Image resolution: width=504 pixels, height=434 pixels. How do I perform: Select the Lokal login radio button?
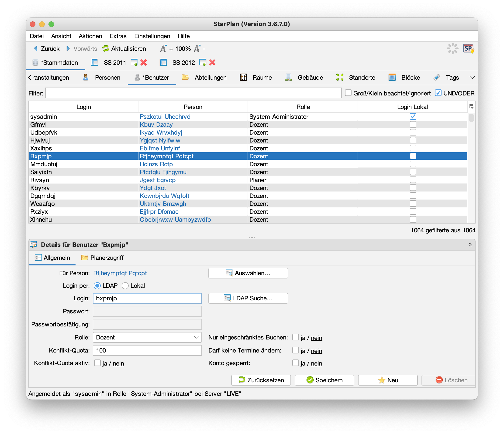pos(125,286)
